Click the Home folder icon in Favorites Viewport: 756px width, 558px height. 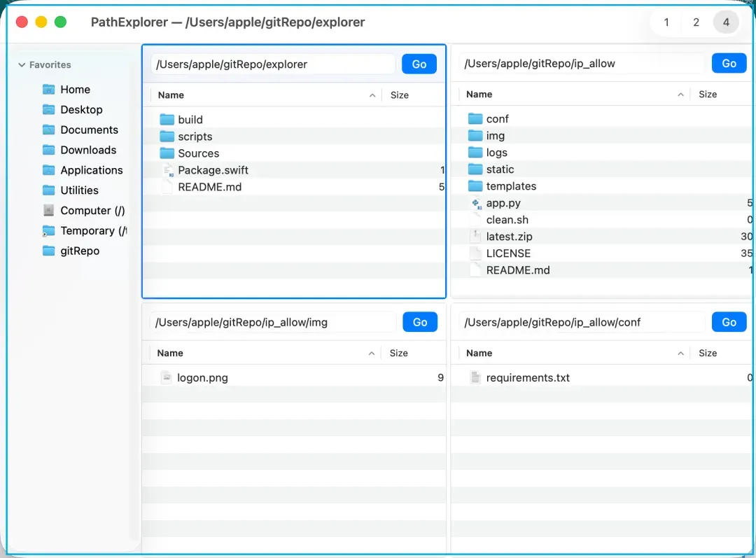click(49, 89)
